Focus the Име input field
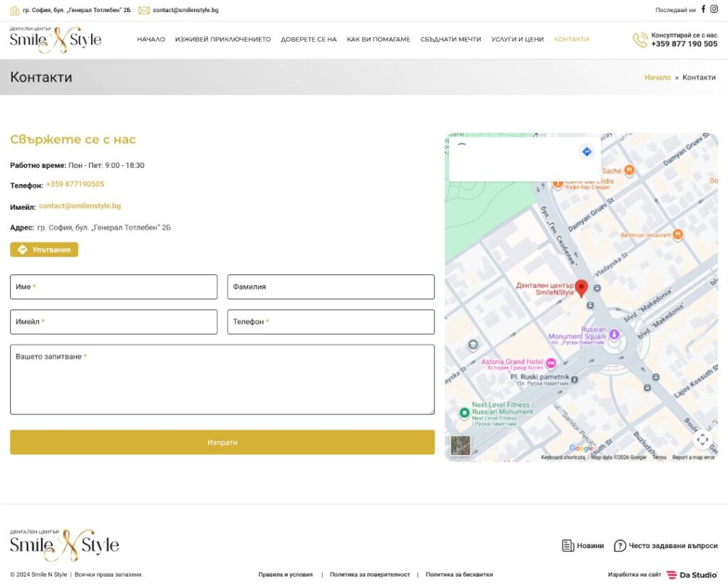This screenshot has width=728, height=588. coord(114,287)
